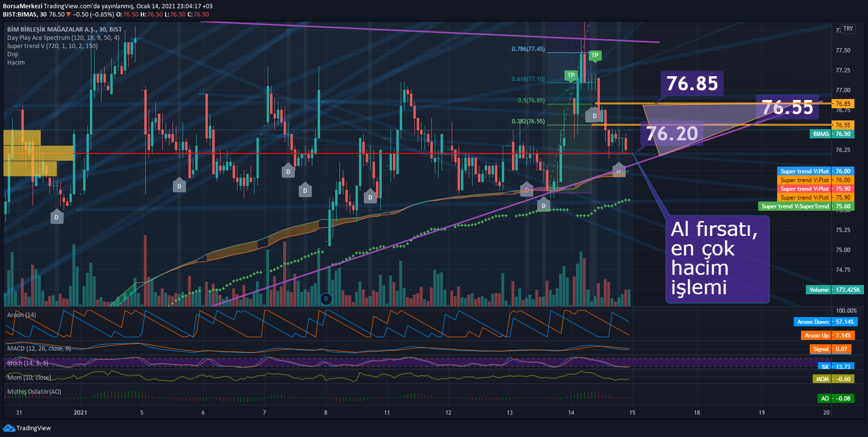Open the circular dividend D marker on time axis
Viewport: 868px width, 437px height.
point(326,299)
